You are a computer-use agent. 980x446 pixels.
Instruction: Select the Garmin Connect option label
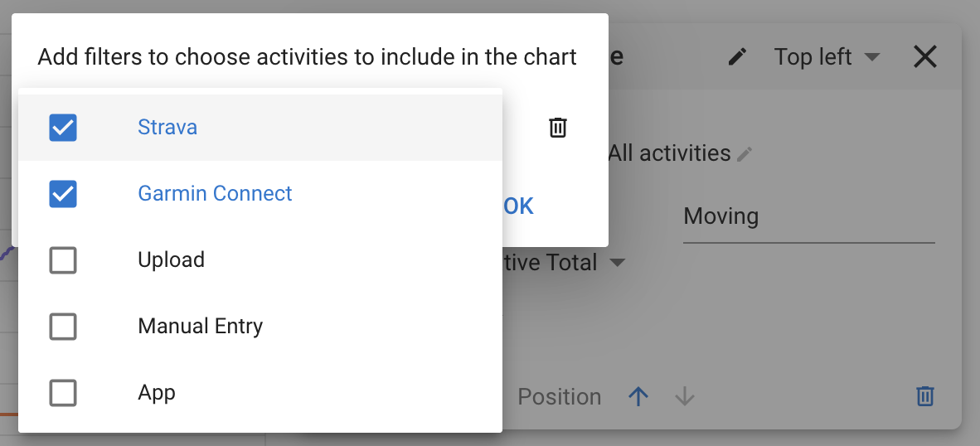[215, 193]
